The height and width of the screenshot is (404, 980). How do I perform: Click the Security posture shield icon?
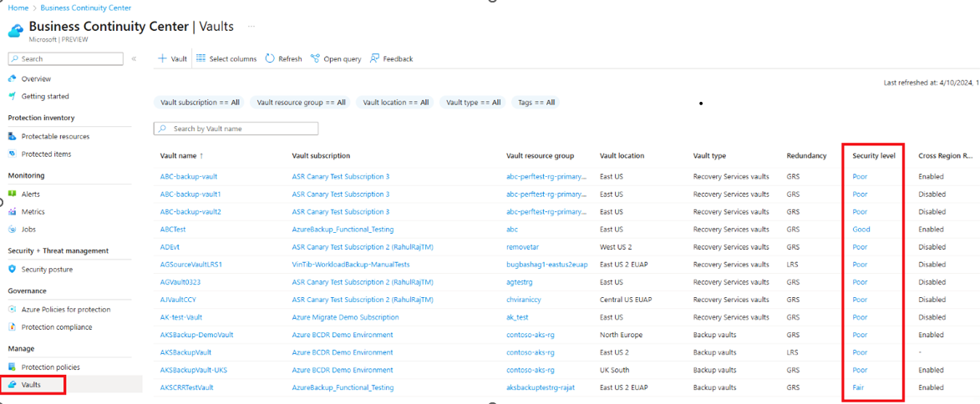[12, 269]
